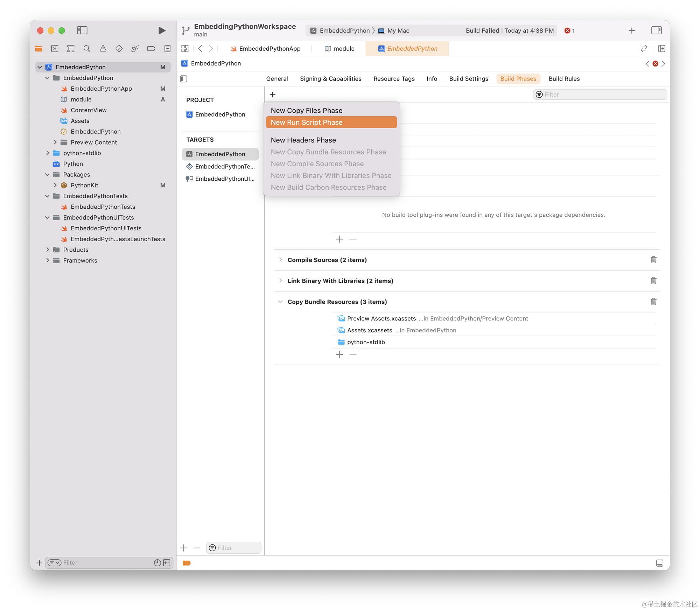Add an editor on the right

point(661,49)
